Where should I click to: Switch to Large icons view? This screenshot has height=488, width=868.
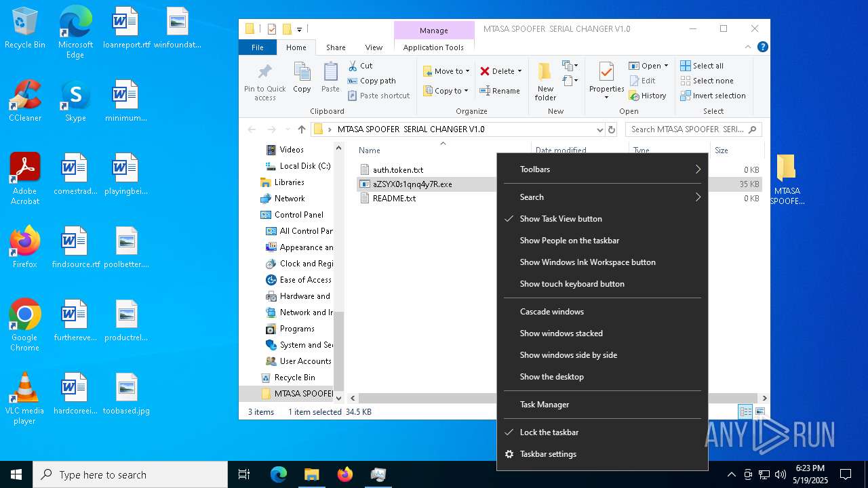click(x=760, y=411)
